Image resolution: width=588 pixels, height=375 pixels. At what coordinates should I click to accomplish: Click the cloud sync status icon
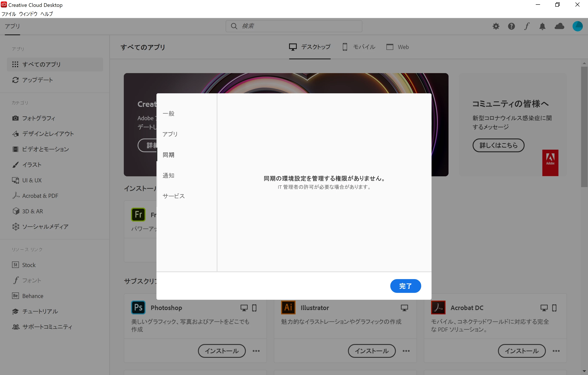coord(559,26)
